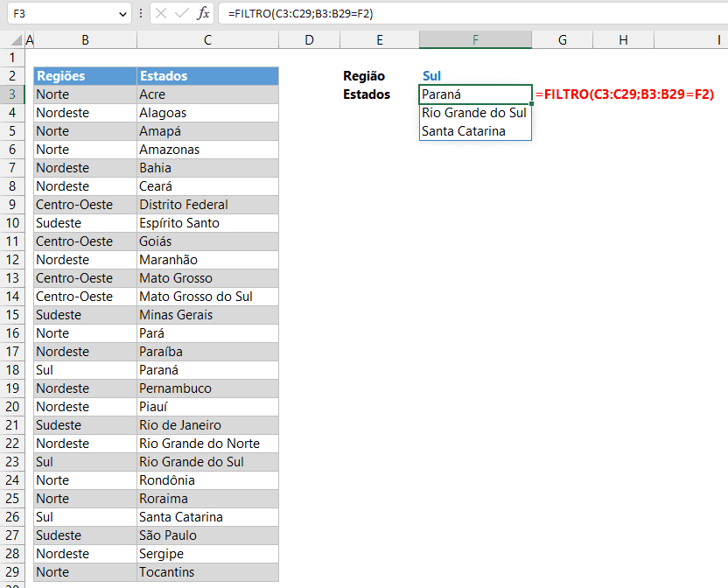The width and height of the screenshot is (728, 588).
Task: Select the Acre cell
Action: click(x=207, y=94)
